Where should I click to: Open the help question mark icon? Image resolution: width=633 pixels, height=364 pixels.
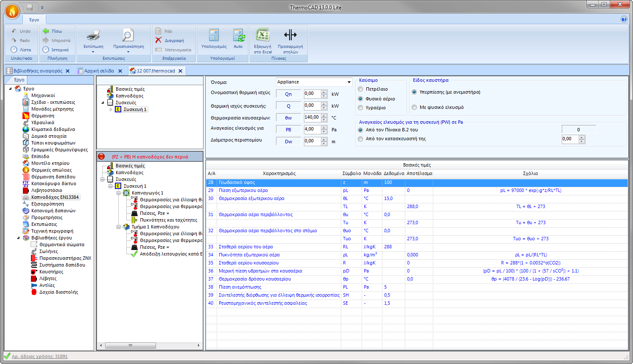coord(624,19)
